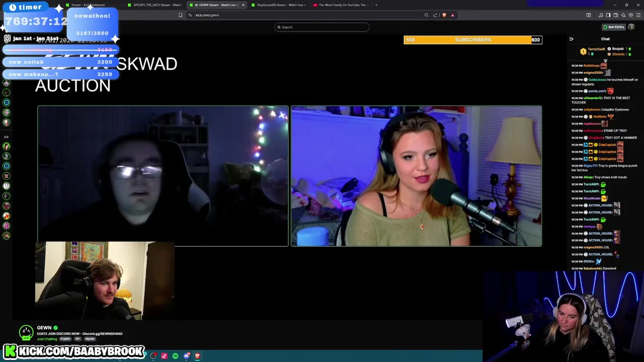Screen dimensions: 644x362
Task: Open Spotify from the taskbar
Action: [175, 356]
